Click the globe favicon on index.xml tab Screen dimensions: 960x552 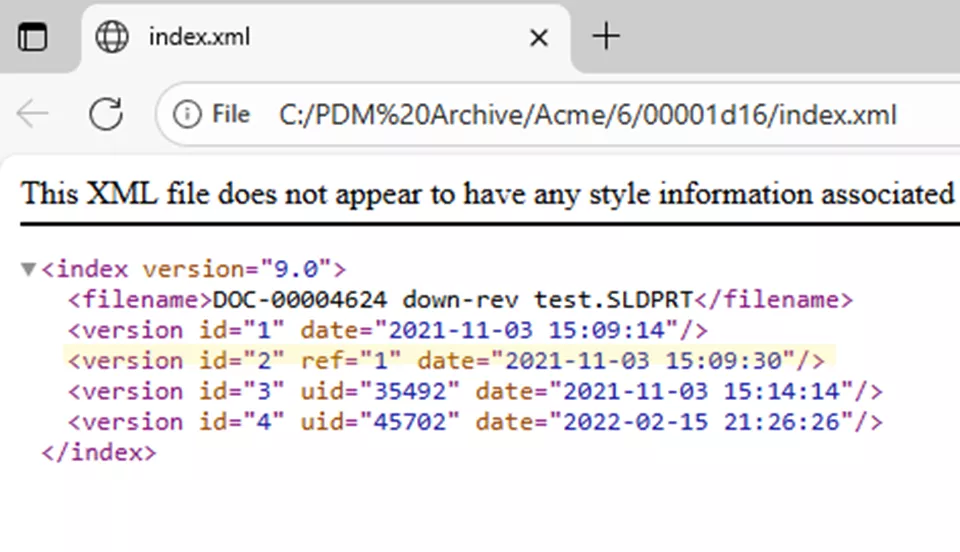112,37
